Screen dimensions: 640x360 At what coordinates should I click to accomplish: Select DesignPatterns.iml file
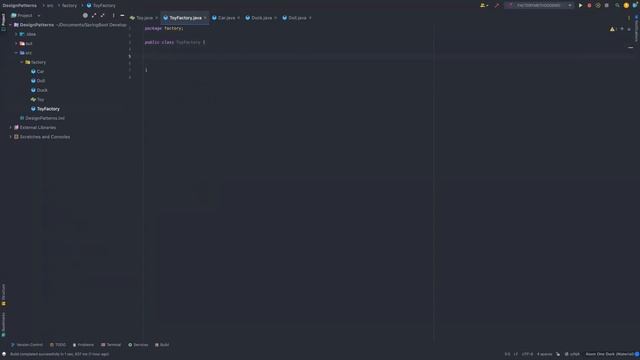coord(45,118)
